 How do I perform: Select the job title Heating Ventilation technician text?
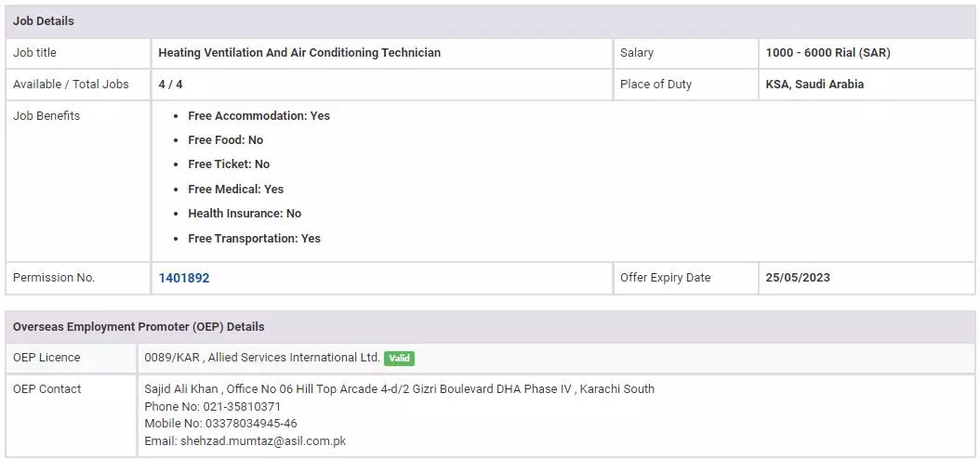299,53
